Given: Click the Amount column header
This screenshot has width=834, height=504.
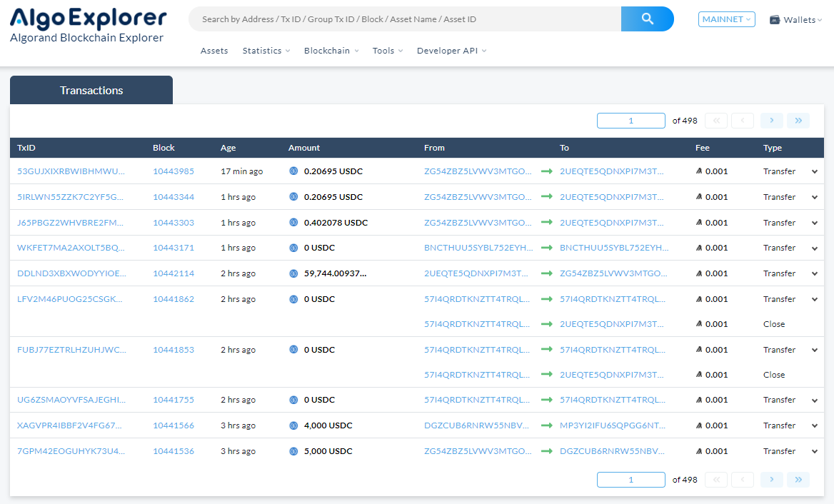Looking at the screenshot, I should click(x=304, y=148).
